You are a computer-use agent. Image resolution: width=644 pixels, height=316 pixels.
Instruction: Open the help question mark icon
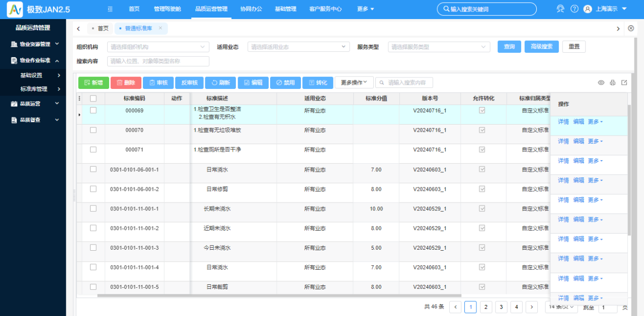575,9
